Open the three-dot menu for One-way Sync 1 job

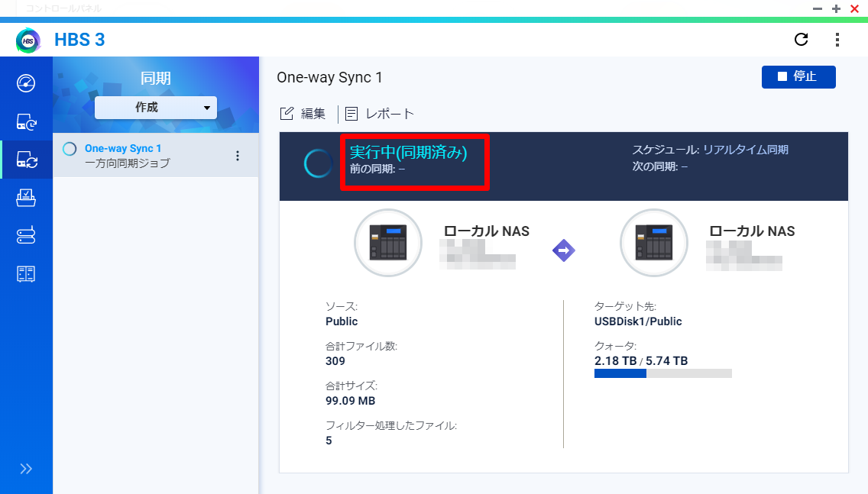[x=238, y=156]
